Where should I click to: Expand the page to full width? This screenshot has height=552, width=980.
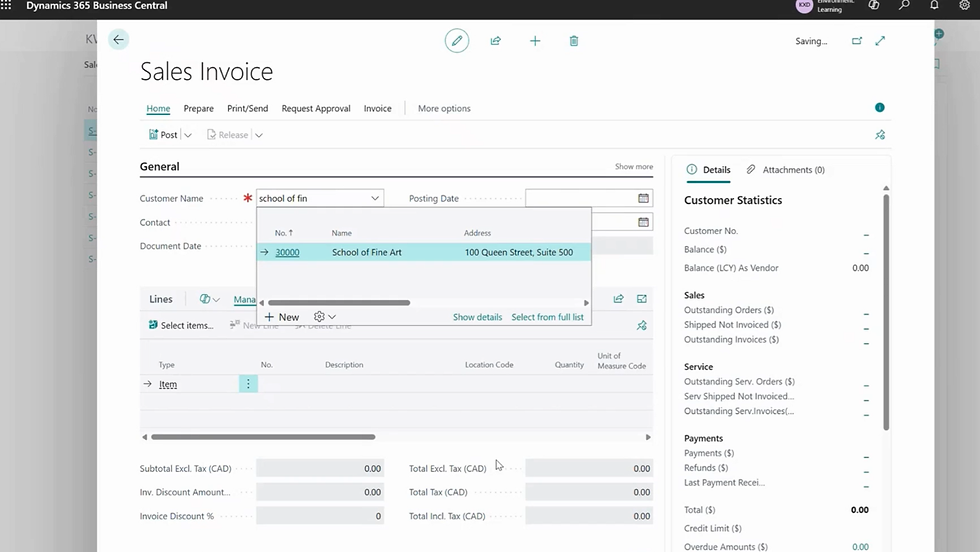[880, 41]
